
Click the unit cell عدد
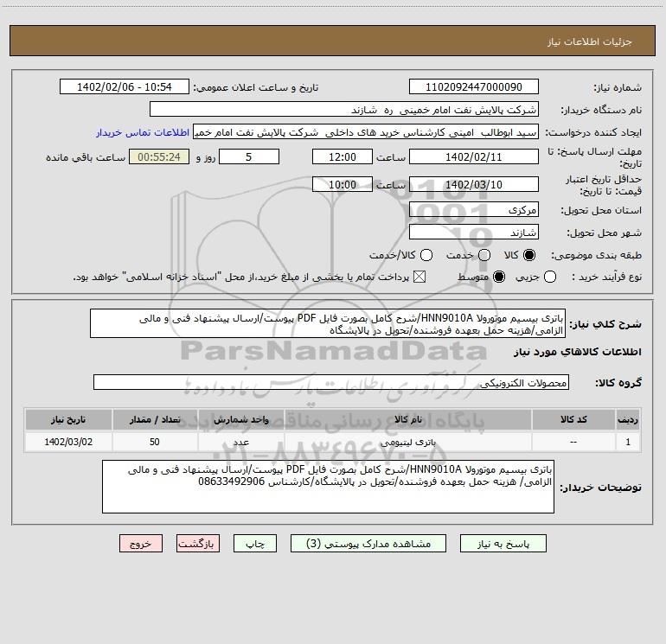click(240, 442)
